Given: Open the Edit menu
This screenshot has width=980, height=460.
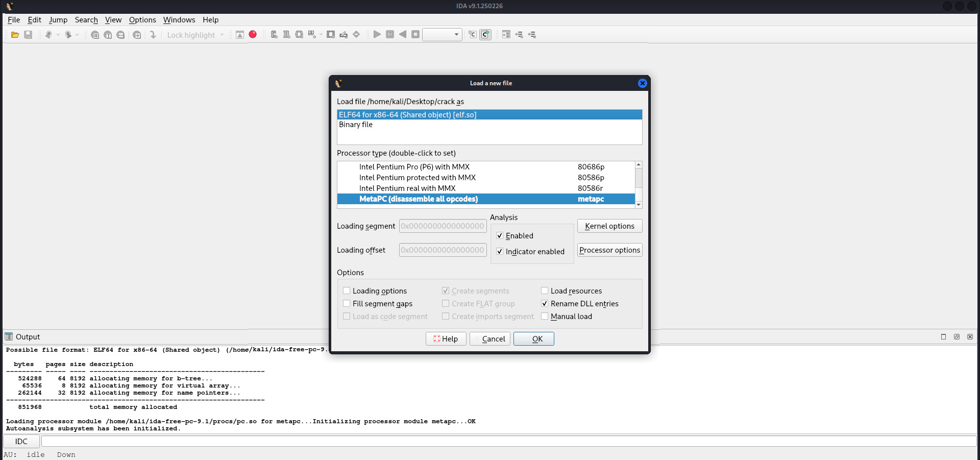Looking at the screenshot, I should point(35,20).
